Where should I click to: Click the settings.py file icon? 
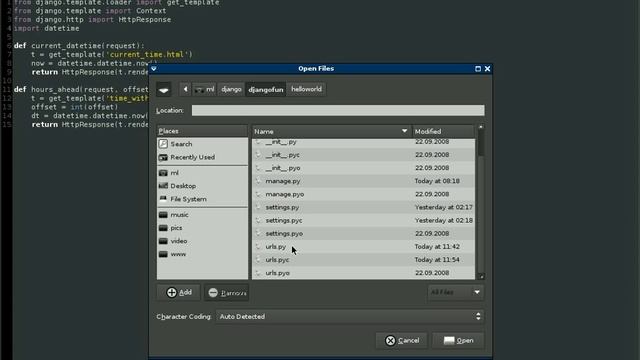click(258, 207)
